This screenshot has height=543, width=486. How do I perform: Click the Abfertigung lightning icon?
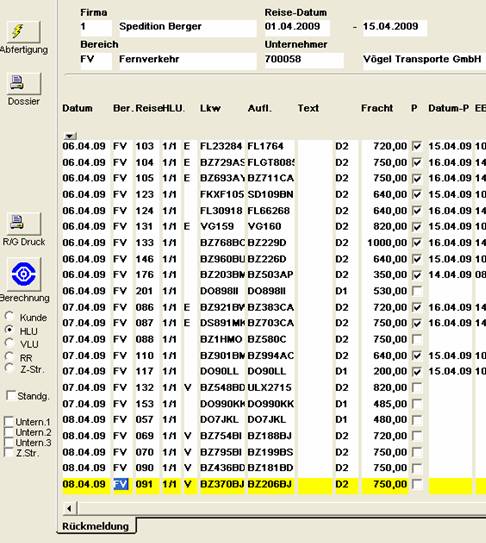click(x=24, y=32)
